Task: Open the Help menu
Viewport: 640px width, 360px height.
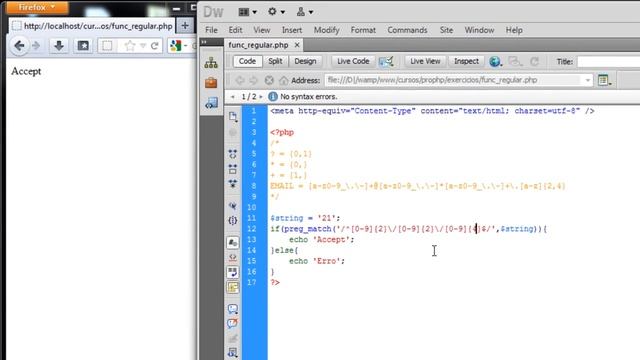Action: (514, 30)
